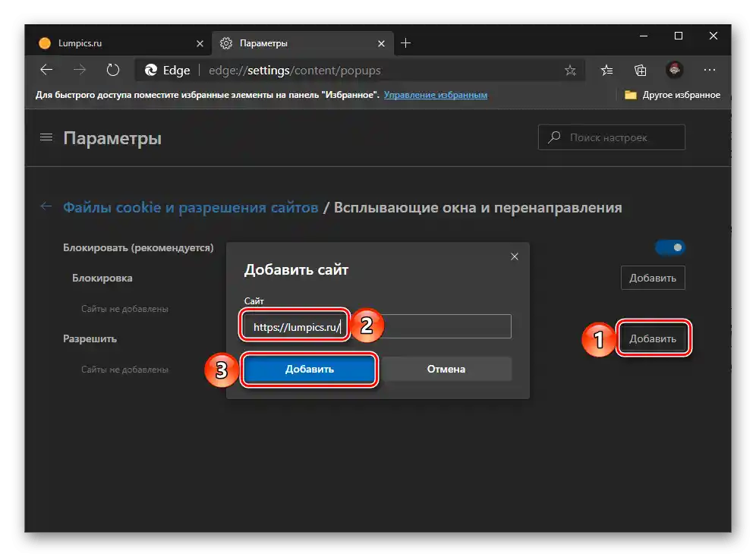Click the Добавить сайт dialog title
Viewport: 756px width, 557px height.
tap(296, 270)
